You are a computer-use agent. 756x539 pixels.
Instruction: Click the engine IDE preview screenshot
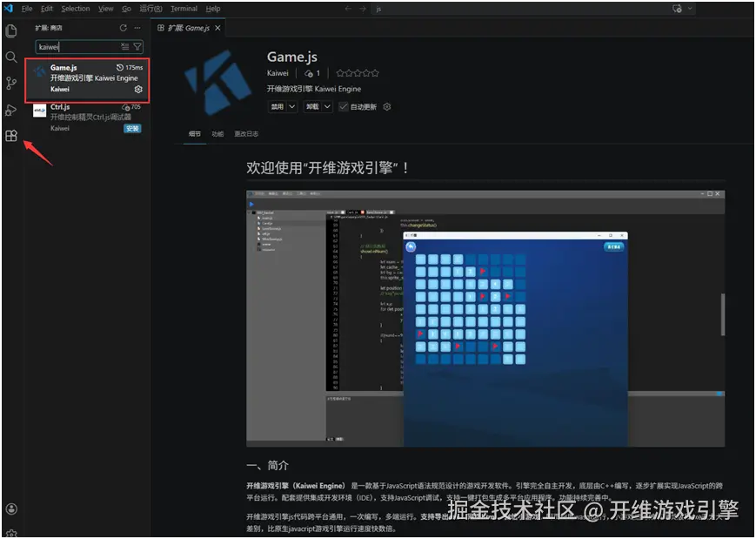click(x=485, y=319)
